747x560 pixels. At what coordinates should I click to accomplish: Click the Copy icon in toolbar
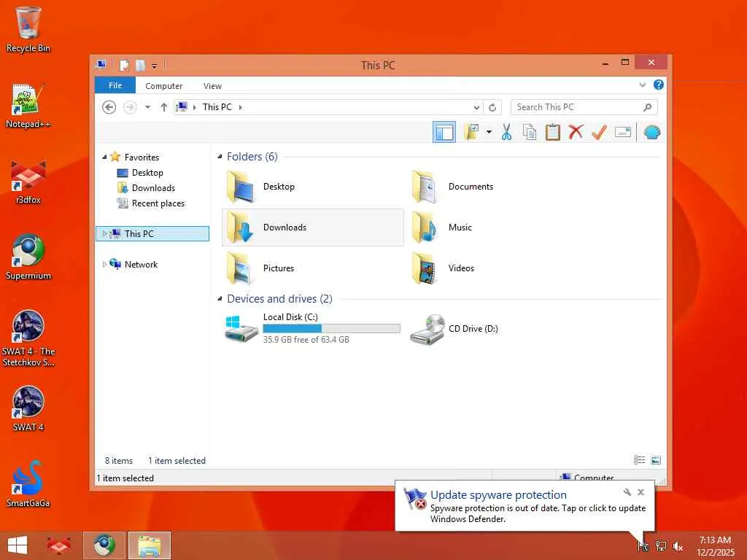[530, 133]
